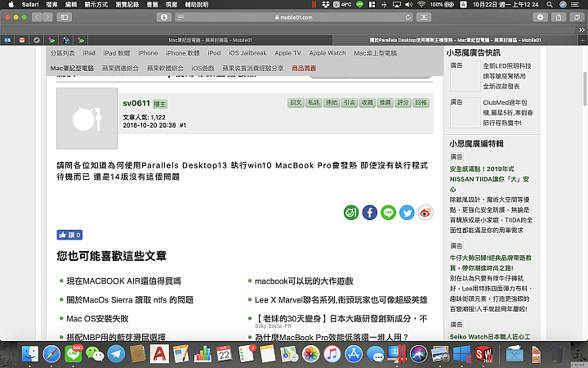Click the 引言 quote button
Image resolution: width=588 pixels, height=368 pixels.
(350, 102)
